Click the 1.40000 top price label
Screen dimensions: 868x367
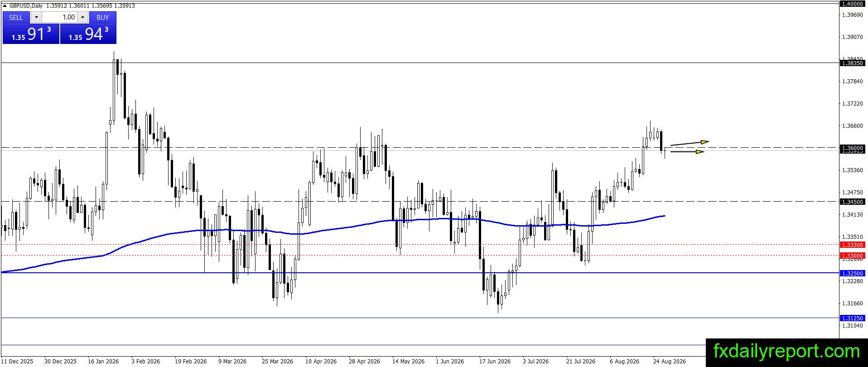pyautogui.click(x=852, y=4)
